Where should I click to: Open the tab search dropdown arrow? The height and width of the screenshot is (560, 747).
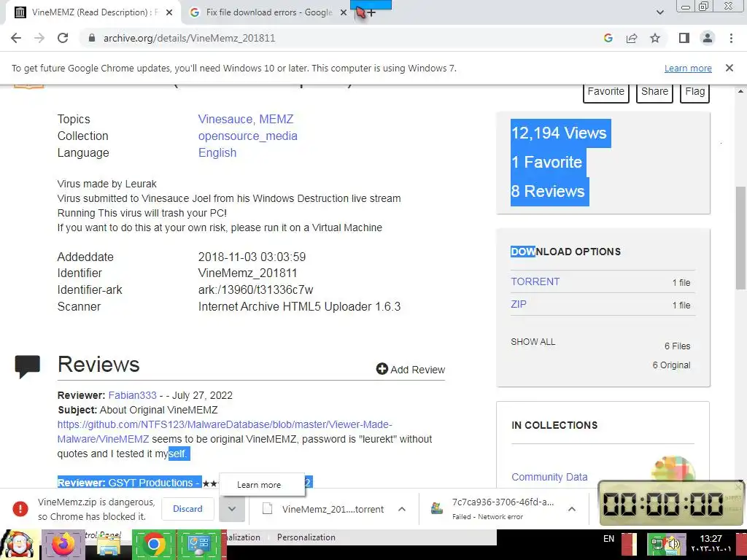pos(659,12)
